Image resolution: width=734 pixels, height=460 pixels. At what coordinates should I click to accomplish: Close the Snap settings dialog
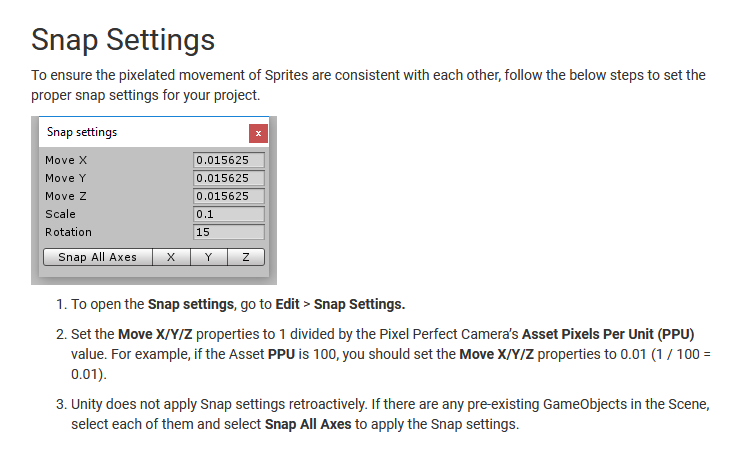258,132
